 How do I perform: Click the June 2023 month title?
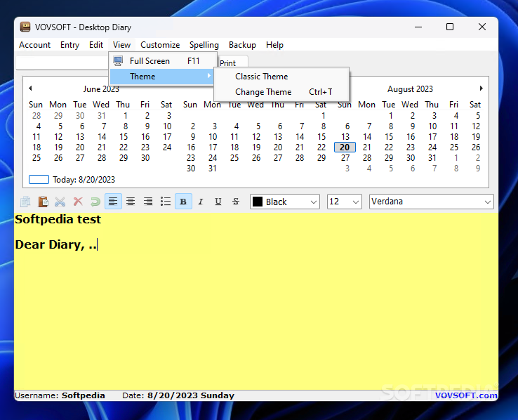click(101, 89)
